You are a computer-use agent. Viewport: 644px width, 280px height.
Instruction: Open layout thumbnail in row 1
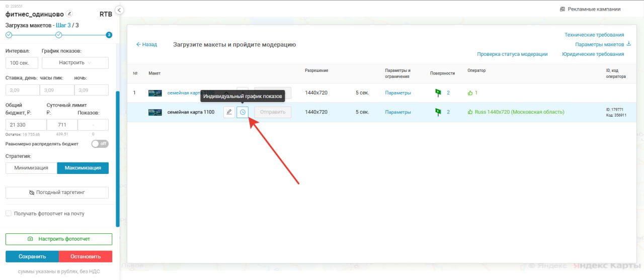point(155,93)
